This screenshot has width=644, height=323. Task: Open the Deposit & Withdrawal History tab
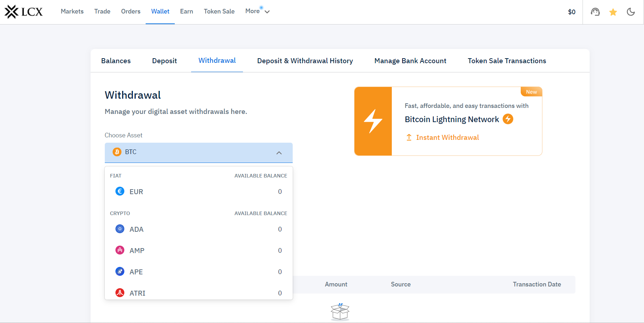tap(305, 61)
